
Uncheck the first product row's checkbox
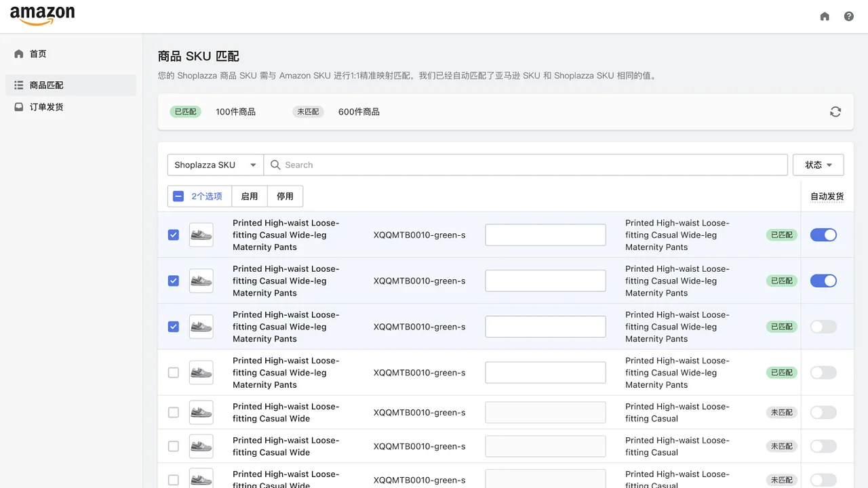tap(174, 235)
